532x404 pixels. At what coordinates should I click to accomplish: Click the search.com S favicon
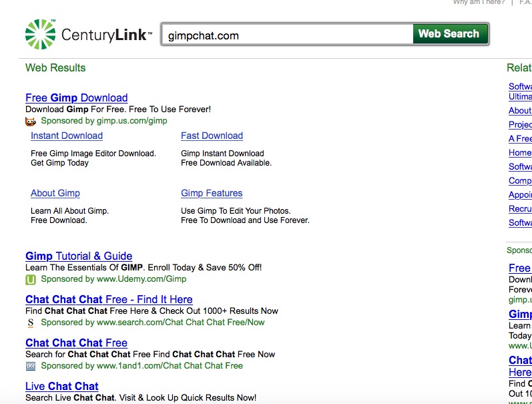pyautogui.click(x=30, y=323)
